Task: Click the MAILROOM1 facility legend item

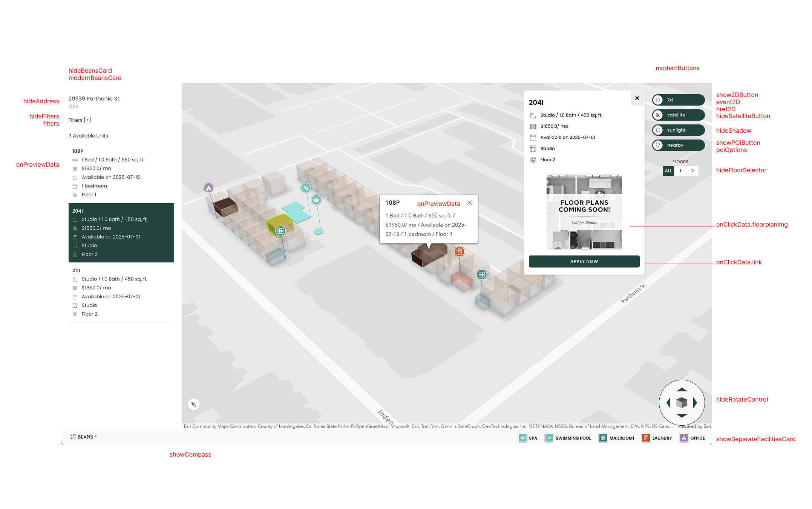Action: point(617,438)
